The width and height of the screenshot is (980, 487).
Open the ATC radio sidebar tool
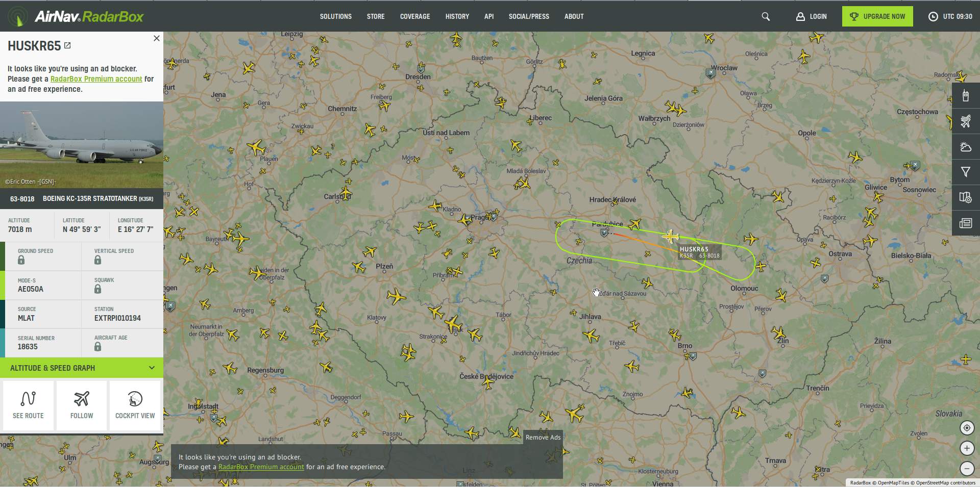965,95
